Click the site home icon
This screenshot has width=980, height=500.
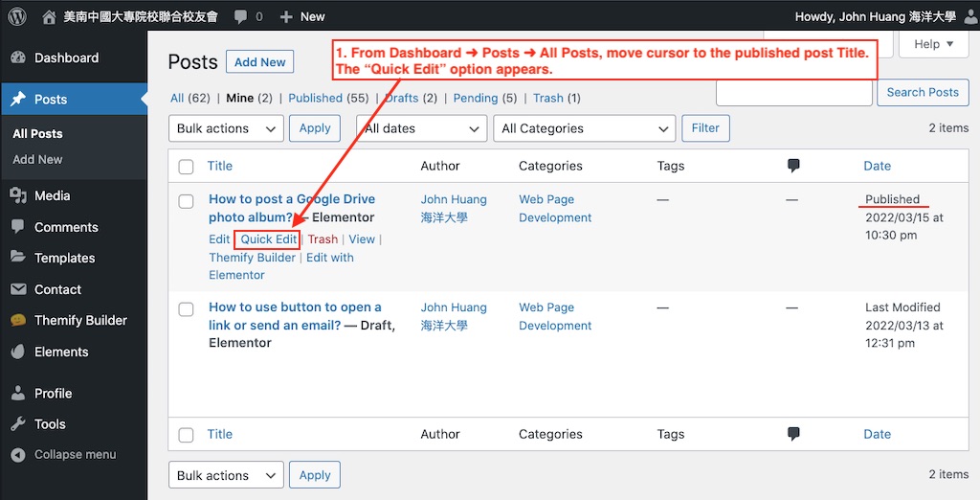pyautogui.click(x=49, y=17)
